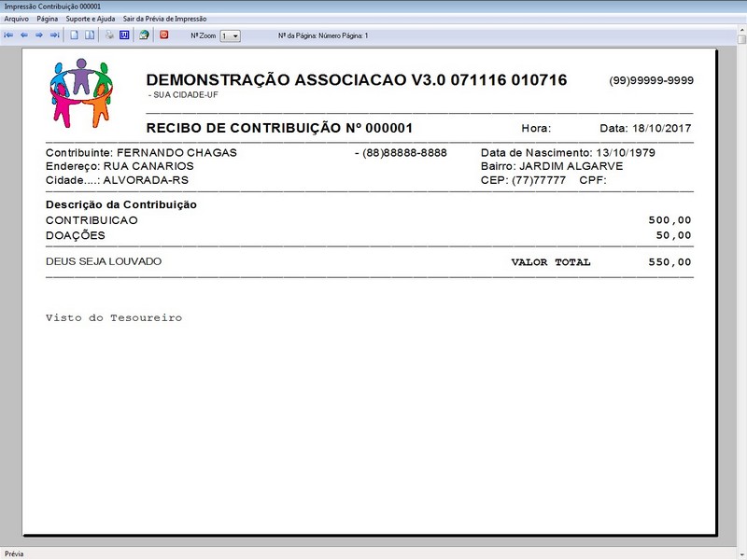Click the 50,00 donation amount
This screenshot has height=560, width=747.
point(673,235)
